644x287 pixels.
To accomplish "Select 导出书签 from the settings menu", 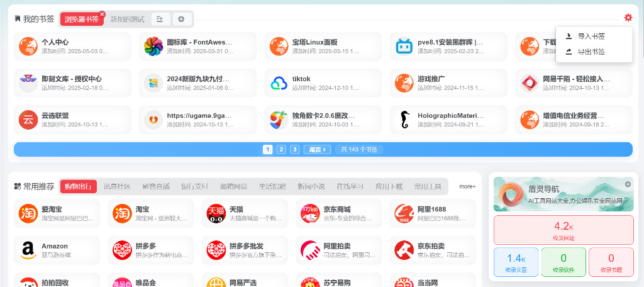I will coord(591,52).
